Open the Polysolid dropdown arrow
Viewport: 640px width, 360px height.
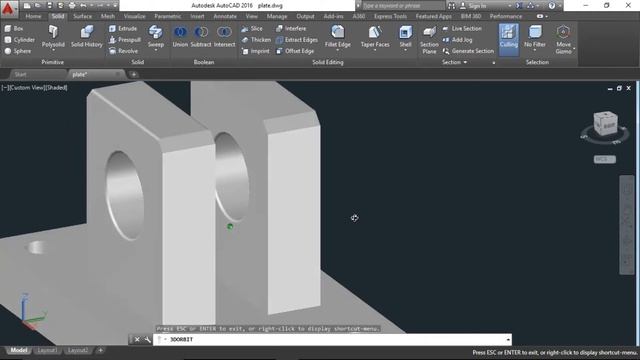pos(53,50)
